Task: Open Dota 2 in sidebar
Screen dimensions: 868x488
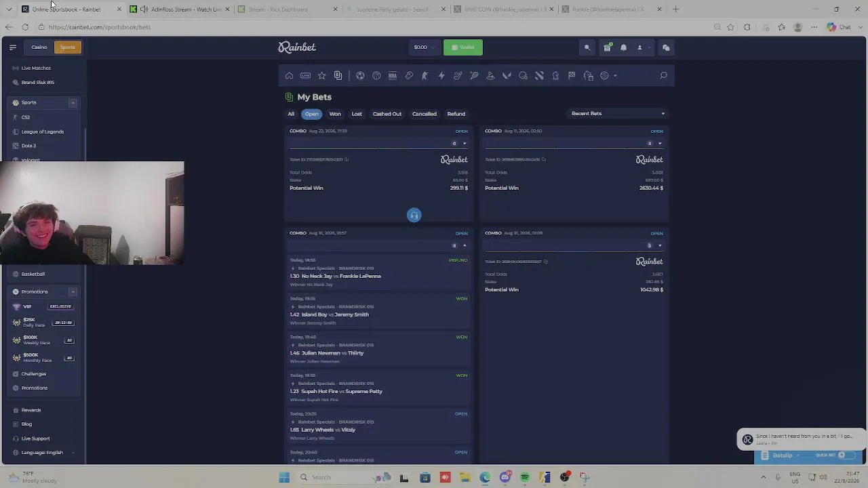Action: pos(28,146)
